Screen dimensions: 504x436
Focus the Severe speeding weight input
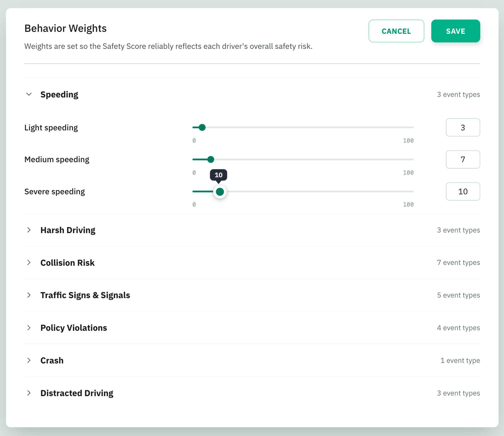[x=463, y=191]
